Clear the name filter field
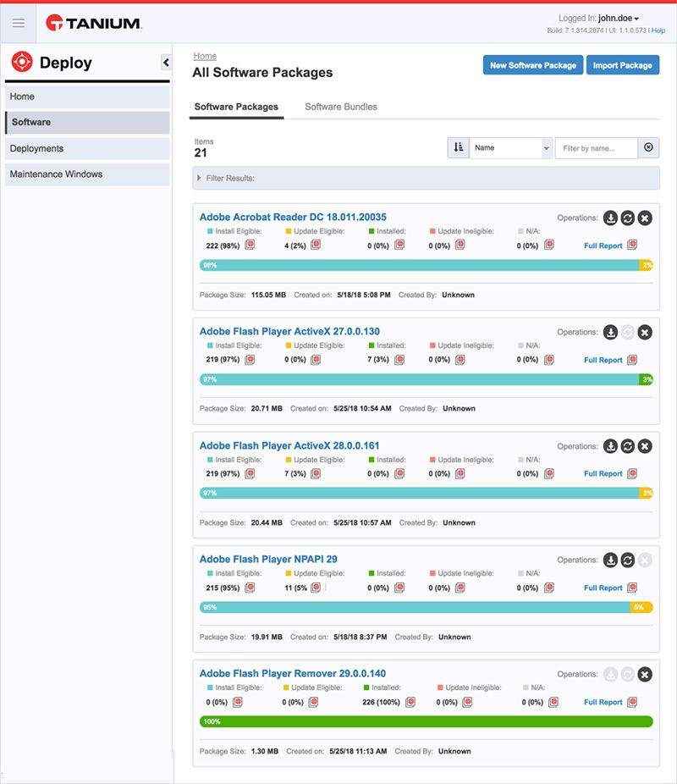 [x=648, y=147]
